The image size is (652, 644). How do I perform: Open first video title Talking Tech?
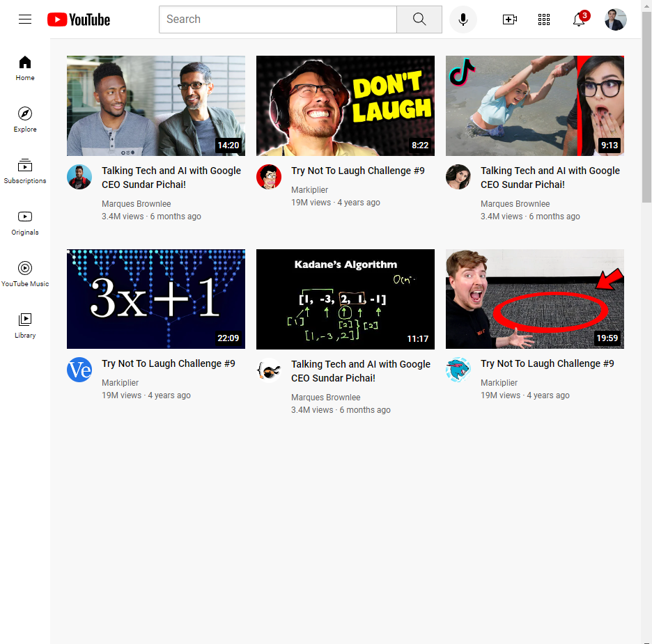tap(171, 178)
